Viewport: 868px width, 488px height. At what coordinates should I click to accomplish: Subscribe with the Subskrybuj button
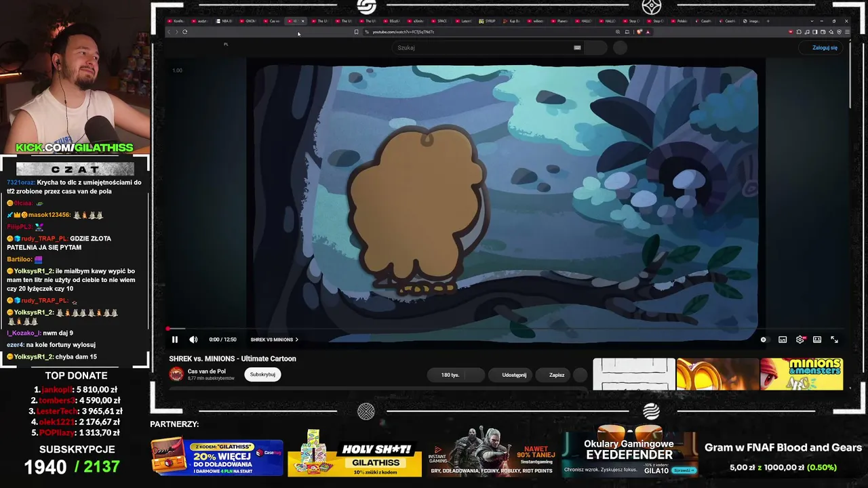[262, 374]
